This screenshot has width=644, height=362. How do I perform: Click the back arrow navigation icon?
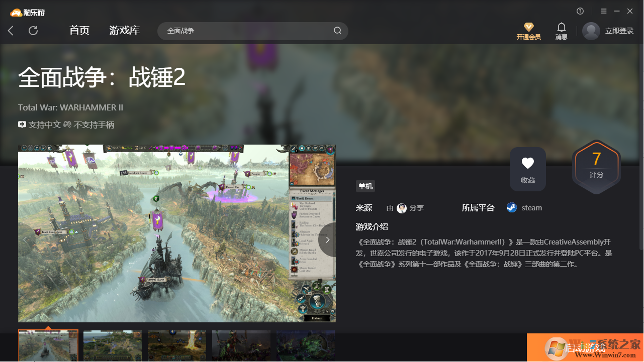[x=11, y=31]
